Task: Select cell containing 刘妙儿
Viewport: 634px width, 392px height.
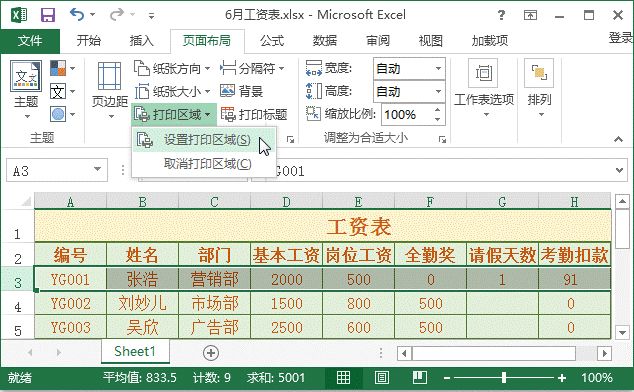Action: pos(142,303)
